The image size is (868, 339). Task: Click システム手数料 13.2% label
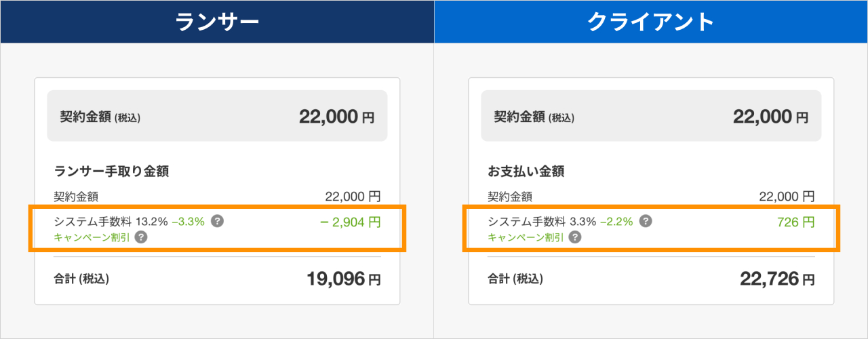point(111,221)
